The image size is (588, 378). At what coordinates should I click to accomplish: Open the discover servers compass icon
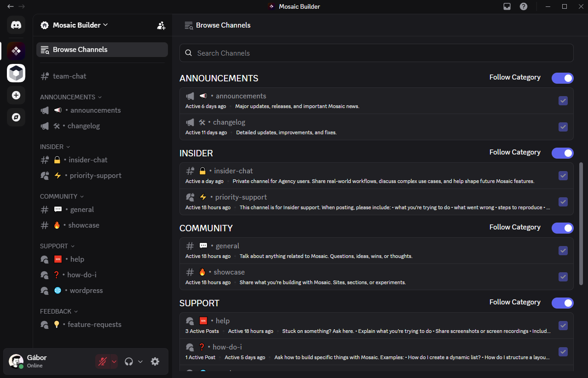16,117
